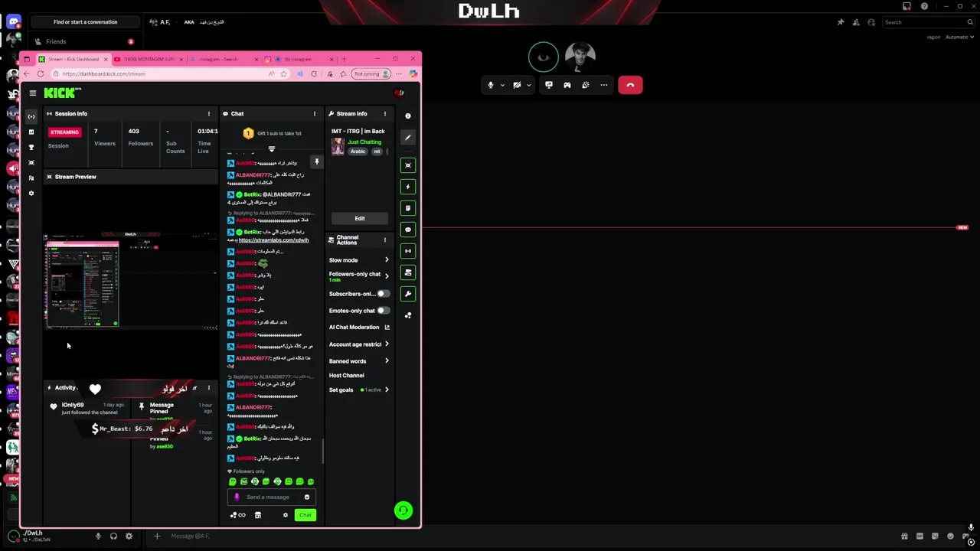
Task: Open AI Chat Moderation external link
Action: click(x=387, y=328)
